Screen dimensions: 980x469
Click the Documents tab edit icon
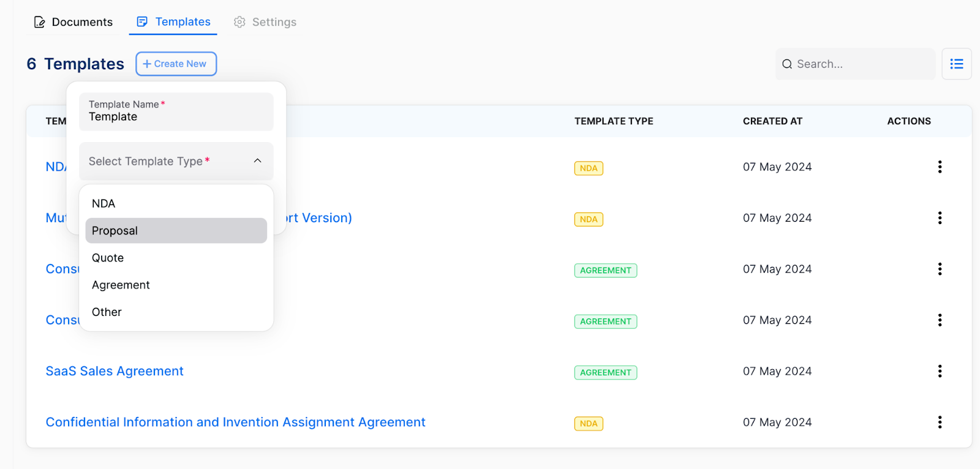point(39,22)
